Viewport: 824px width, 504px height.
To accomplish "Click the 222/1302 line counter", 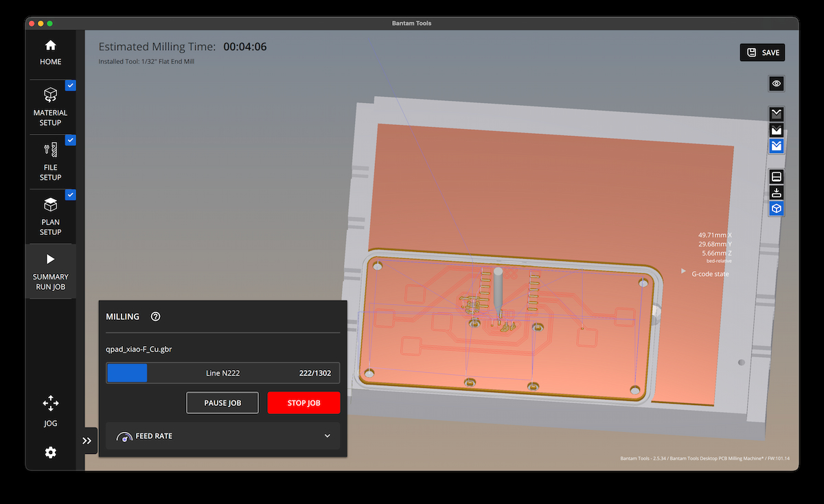I will [315, 374].
